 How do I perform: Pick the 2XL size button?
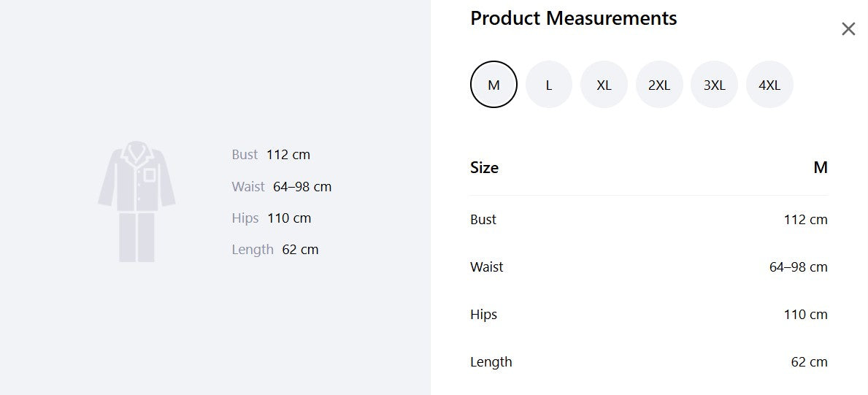click(x=658, y=84)
